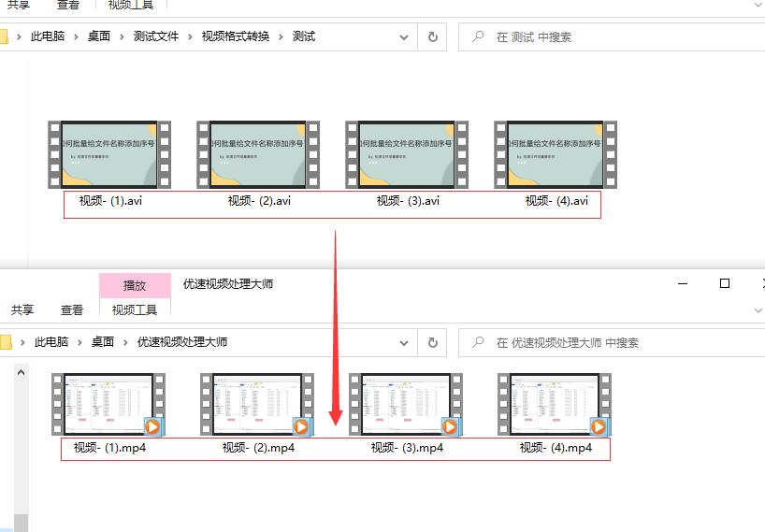Open 共享 tab in lower window
Image resolution: width=765 pixels, height=532 pixels.
pos(22,309)
